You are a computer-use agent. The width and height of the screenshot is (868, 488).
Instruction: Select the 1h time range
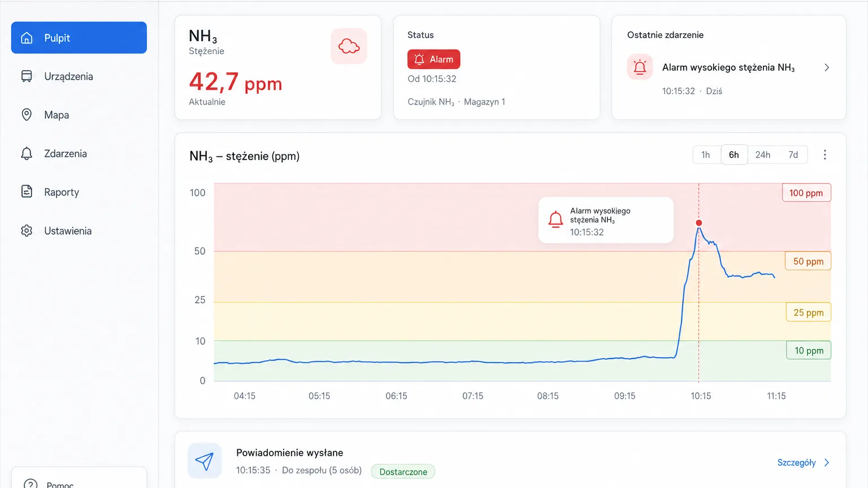tap(706, 155)
